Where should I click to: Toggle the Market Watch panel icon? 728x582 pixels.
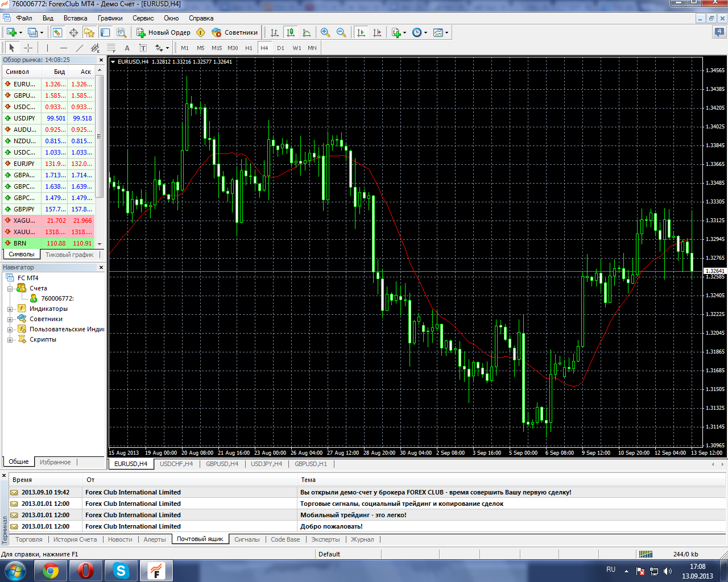(57, 32)
